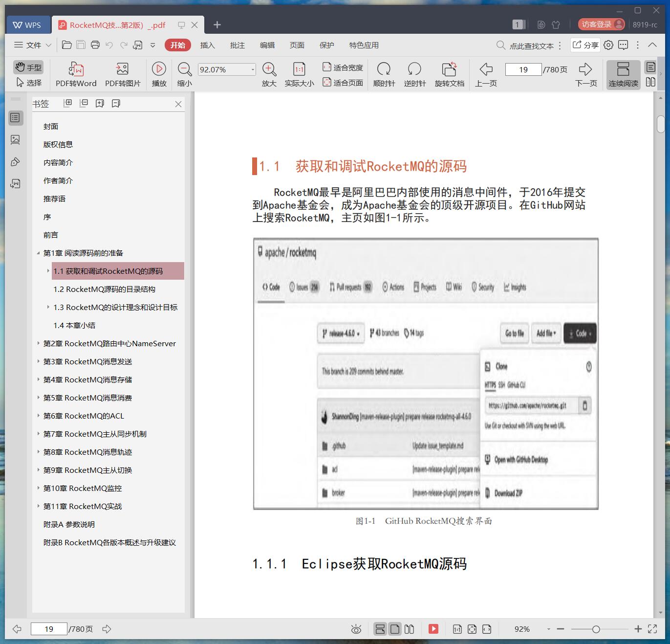Click the 分享 share button
Image resolution: width=670 pixels, height=644 pixels.
pyautogui.click(x=585, y=45)
